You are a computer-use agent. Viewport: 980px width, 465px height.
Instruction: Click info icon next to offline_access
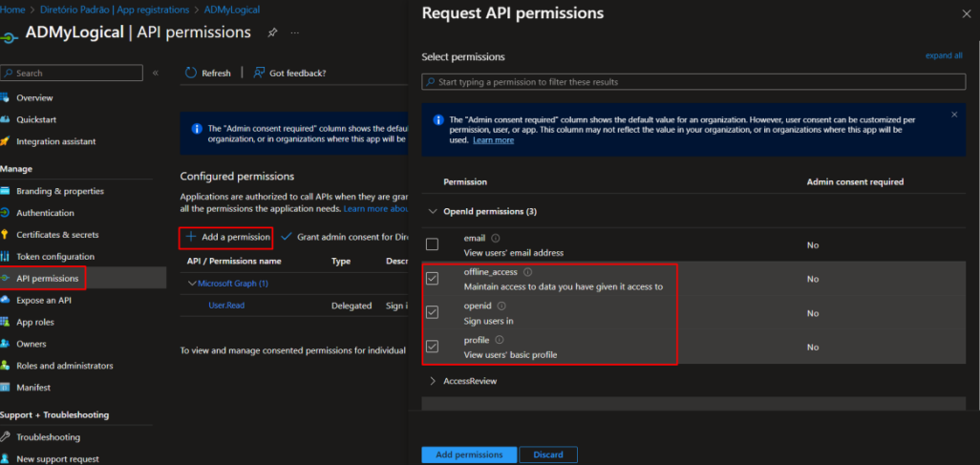click(527, 272)
